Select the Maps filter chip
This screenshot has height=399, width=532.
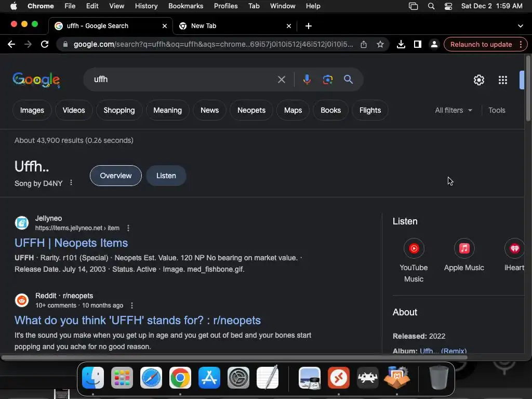293,110
